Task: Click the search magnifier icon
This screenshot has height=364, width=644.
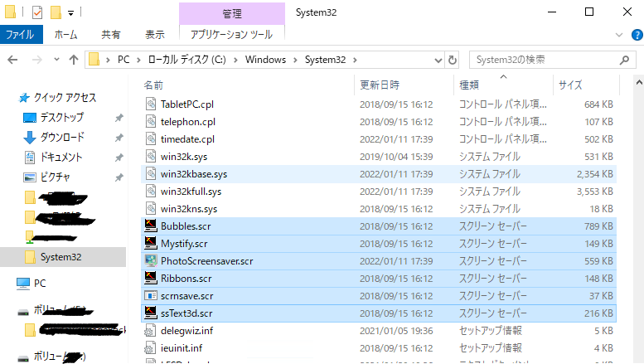Action: coord(624,60)
